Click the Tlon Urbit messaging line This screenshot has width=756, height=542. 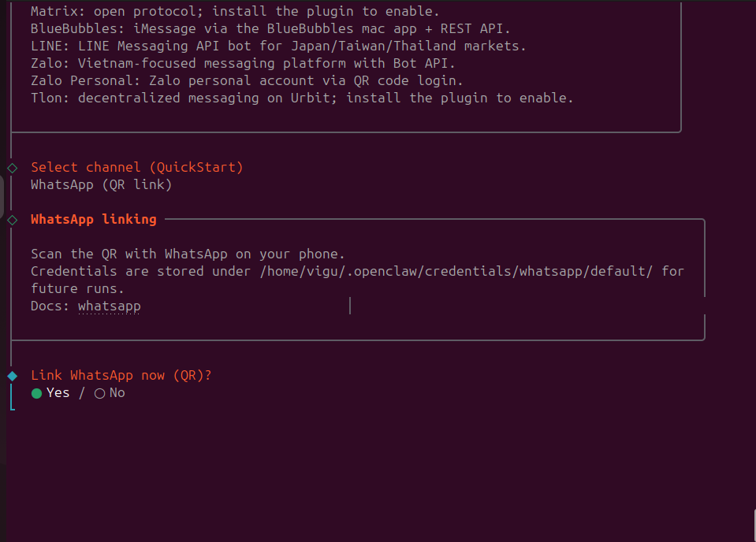point(302,98)
